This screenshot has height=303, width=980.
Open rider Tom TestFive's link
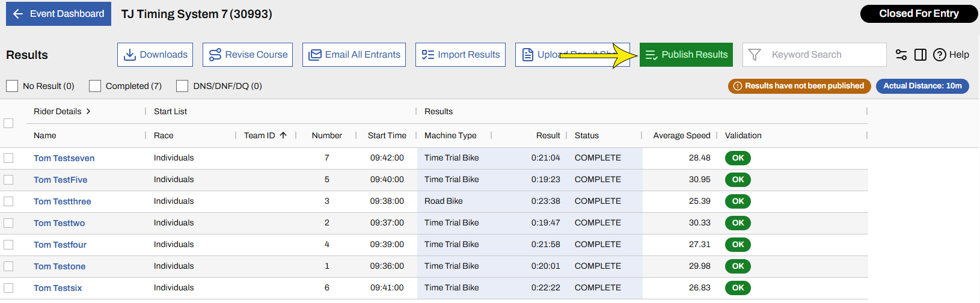(60, 180)
